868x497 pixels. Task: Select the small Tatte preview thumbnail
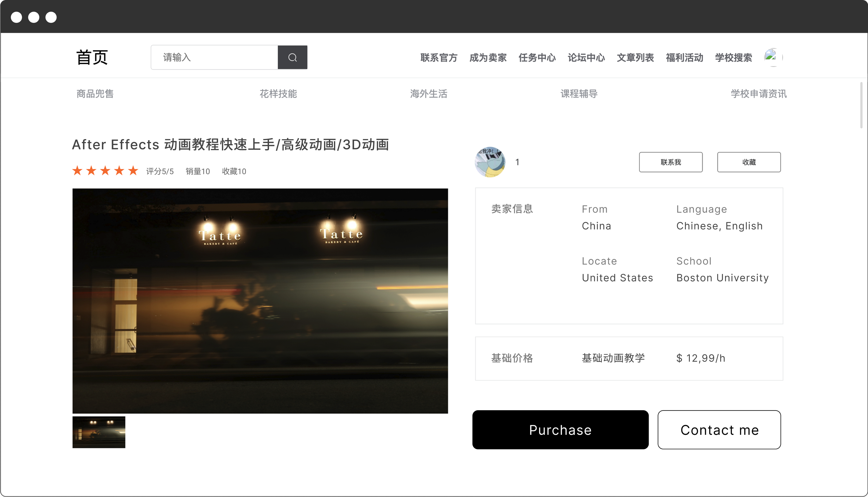pyautogui.click(x=99, y=432)
